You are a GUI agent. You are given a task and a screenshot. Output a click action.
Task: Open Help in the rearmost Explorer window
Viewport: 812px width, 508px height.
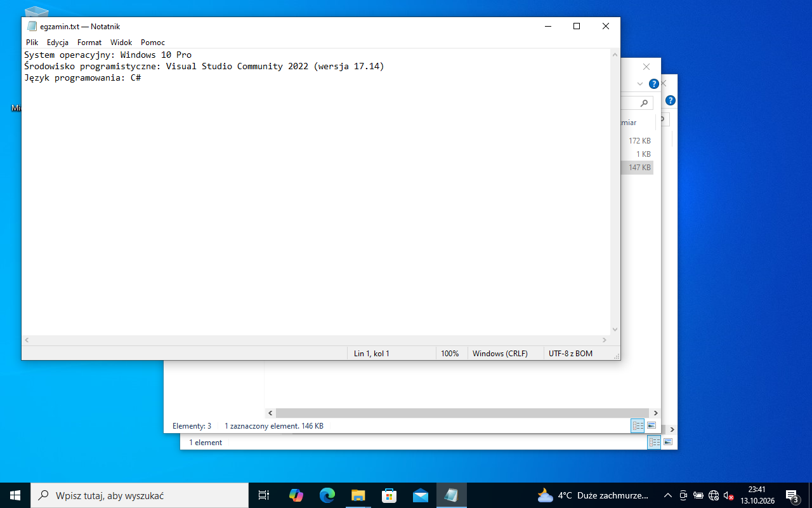coord(671,100)
